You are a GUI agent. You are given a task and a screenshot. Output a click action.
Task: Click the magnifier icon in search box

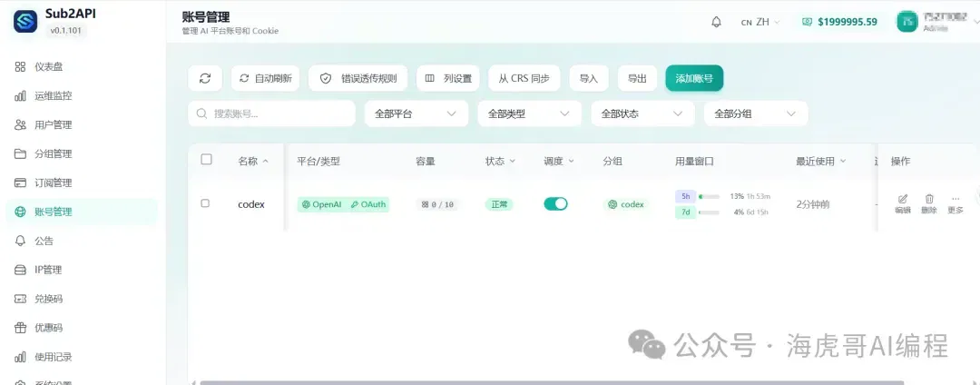click(201, 114)
